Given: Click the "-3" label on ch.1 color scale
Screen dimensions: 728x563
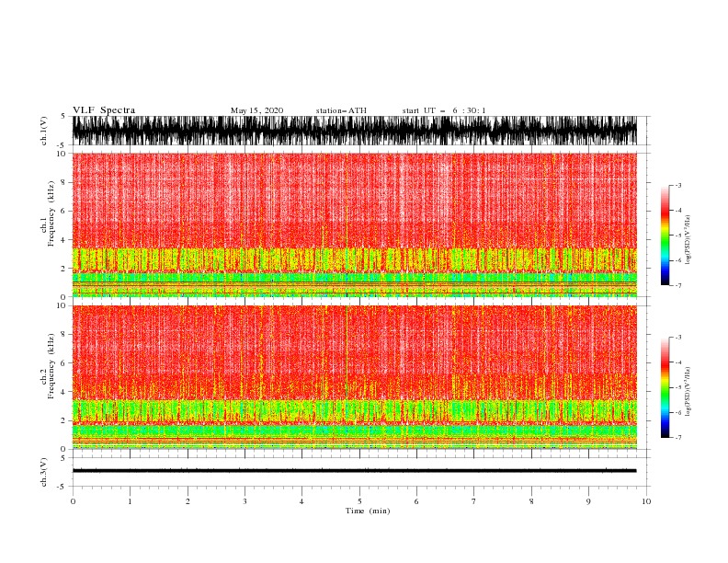Looking at the screenshot, I should pyautogui.click(x=678, y=186).
